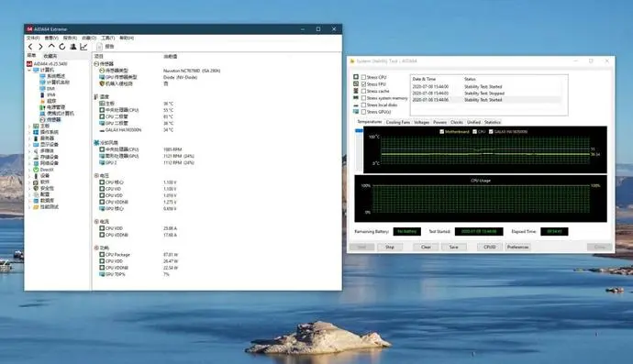Uncheck the Stress FPU checkbox
633x364 pixels.
click(363, 84)
